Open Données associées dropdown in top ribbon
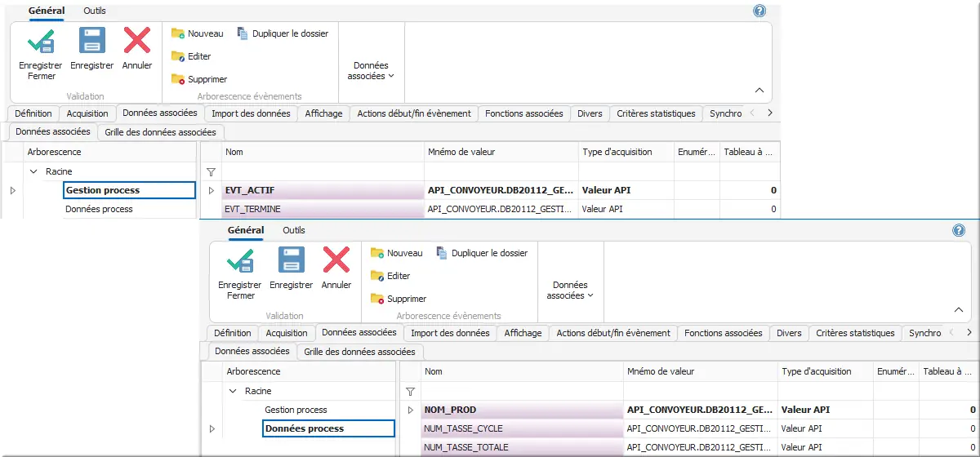Screen dimensions: 980x457 coord(371,70)
